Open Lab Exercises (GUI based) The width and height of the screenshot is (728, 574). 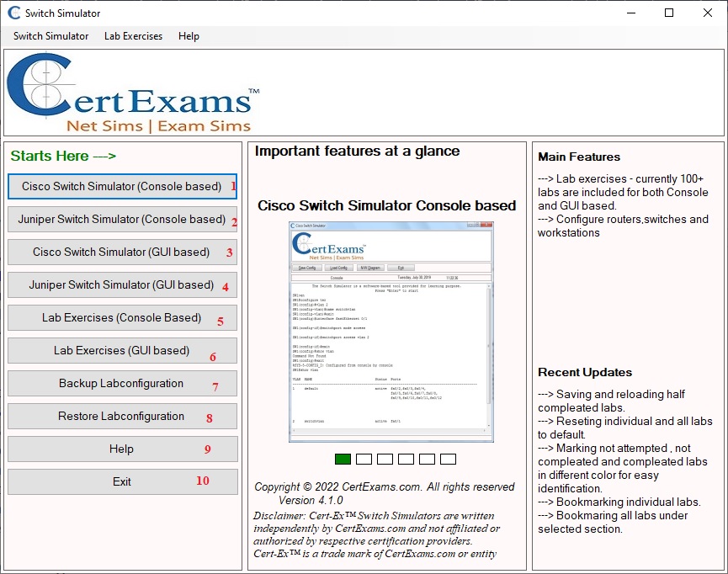coord(122,350)
